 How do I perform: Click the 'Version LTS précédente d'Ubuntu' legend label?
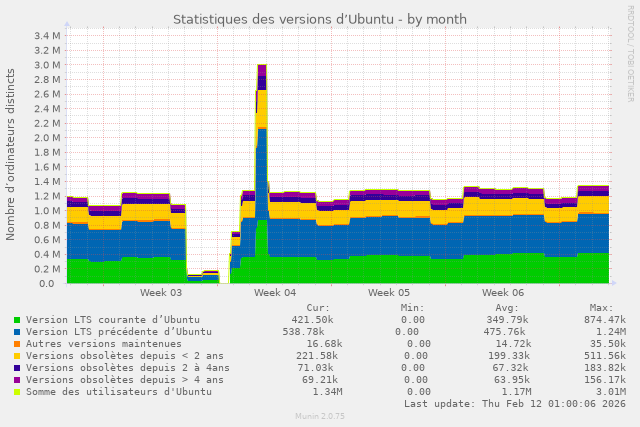[x=119, y=331]
